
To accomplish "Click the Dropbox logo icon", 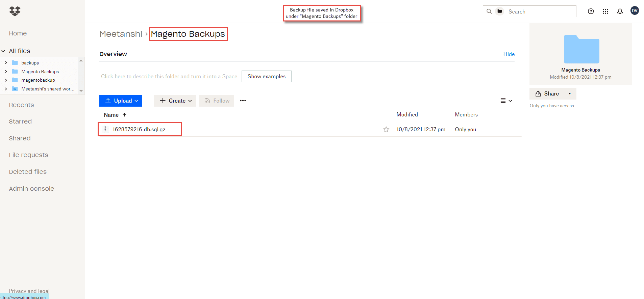I will (x=15, y=11).
